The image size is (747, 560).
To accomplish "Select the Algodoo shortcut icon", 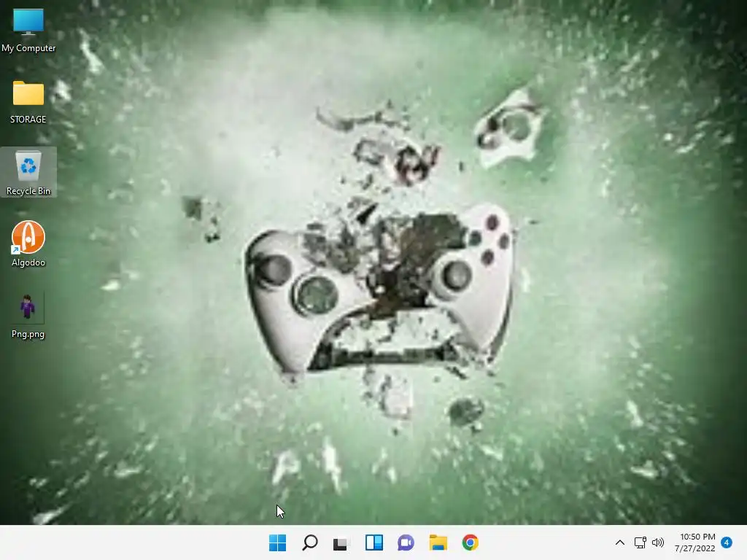I will click(x=28, y=237).
